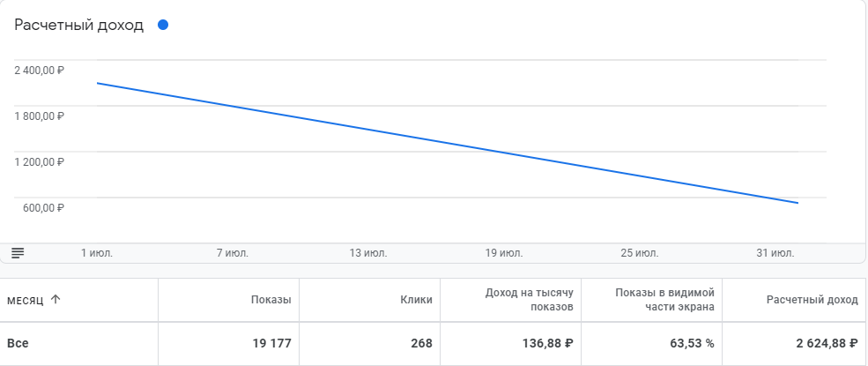Click the Доход на тысячу показов header
The height and width of the screenshot is (366, 868).
(x=529, y=300)
